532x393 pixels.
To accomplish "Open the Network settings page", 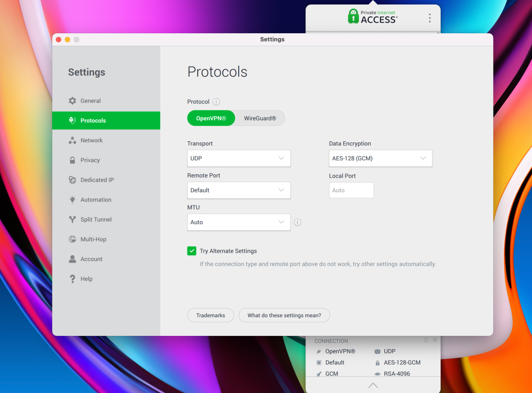I will coord(106,140).
